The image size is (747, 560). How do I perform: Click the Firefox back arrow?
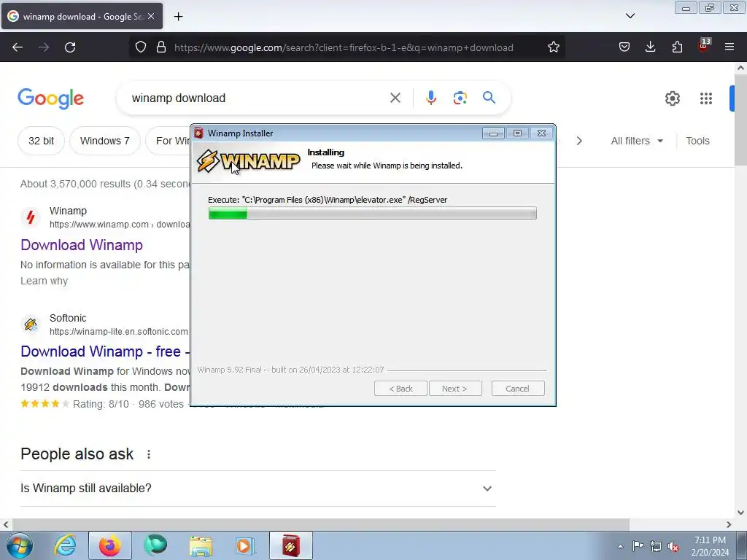18,47
